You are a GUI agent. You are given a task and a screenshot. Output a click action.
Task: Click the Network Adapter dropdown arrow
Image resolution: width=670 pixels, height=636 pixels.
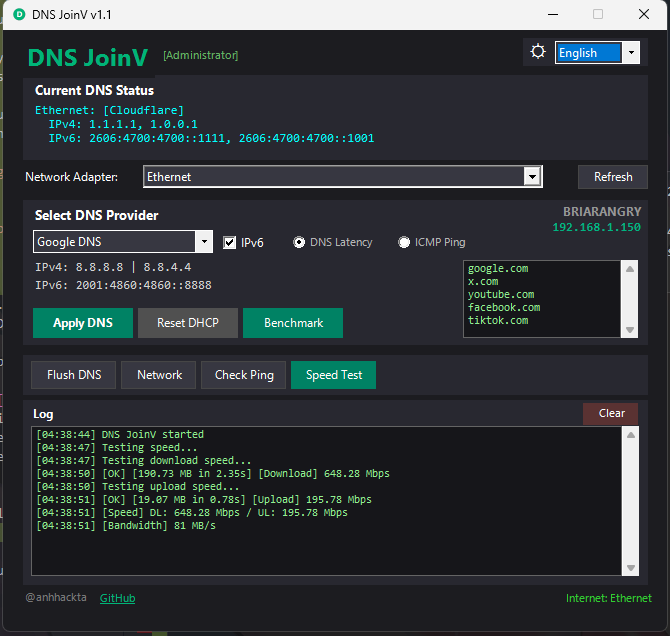pos(532,177)
